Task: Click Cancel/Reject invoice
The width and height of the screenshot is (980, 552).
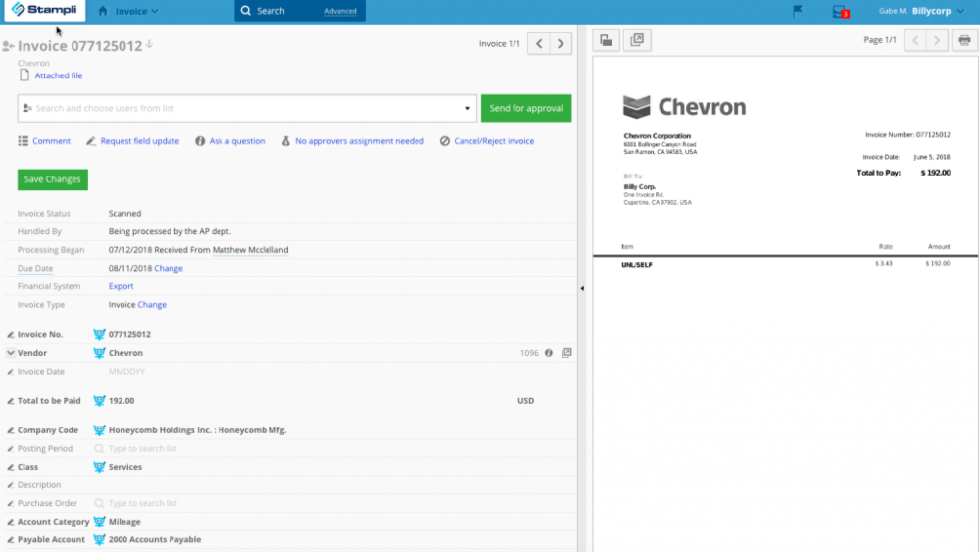Action: coord(494,141)
